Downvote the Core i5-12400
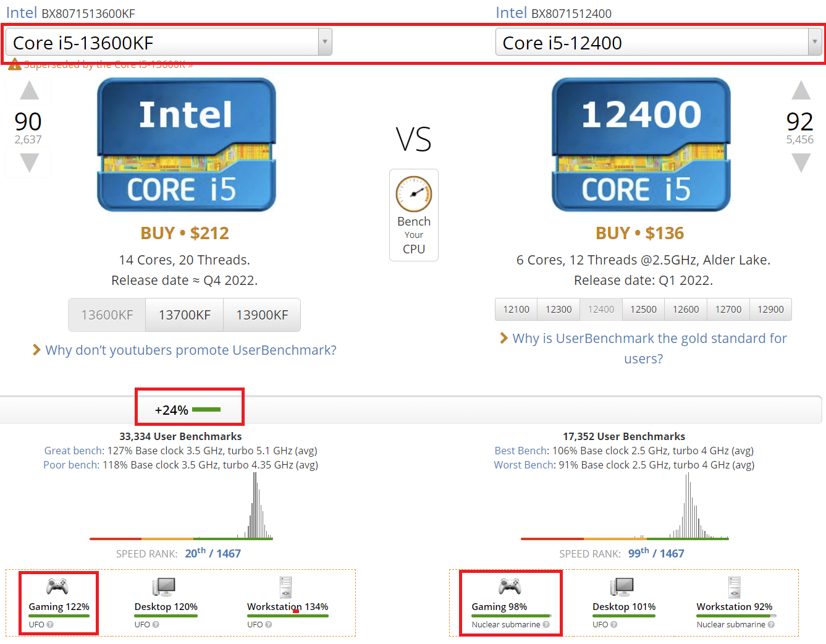The height and width of the screenshot is (644, 826). (801, 163)
